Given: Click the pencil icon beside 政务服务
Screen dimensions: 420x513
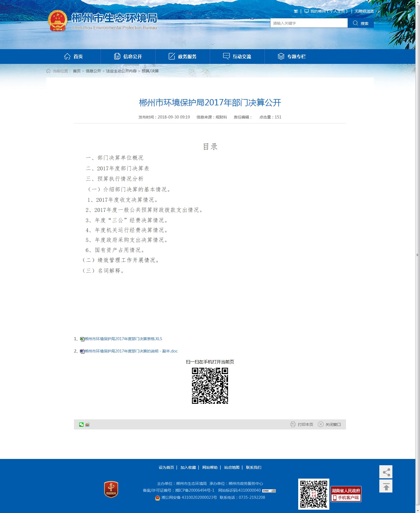Looking at the screenshot, I should [x=172, y=57].
